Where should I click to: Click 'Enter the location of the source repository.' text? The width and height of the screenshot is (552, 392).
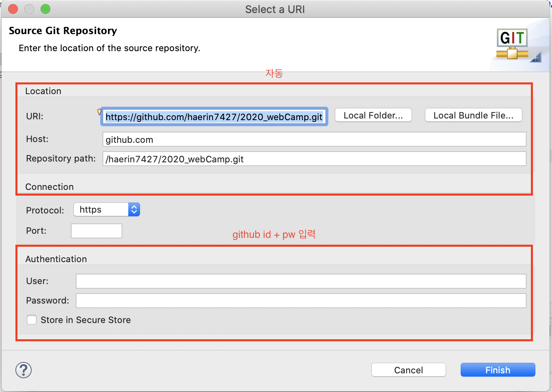tap(110, 48)
